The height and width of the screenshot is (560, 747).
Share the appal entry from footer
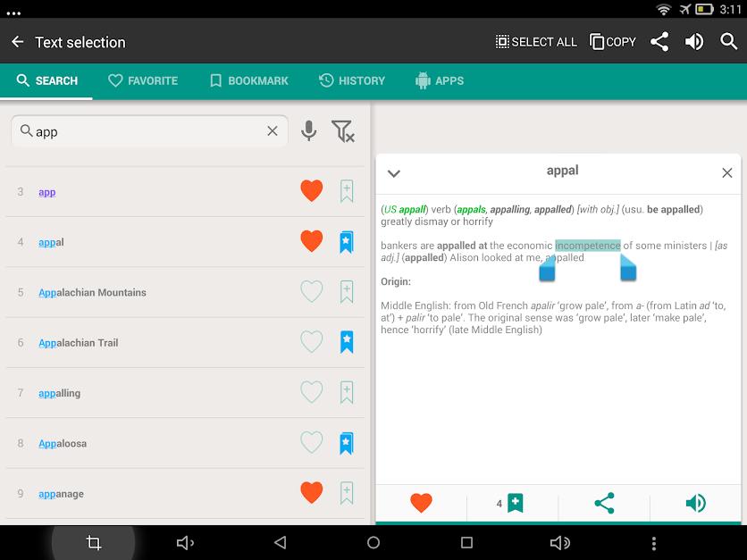[x=605, y=503]
